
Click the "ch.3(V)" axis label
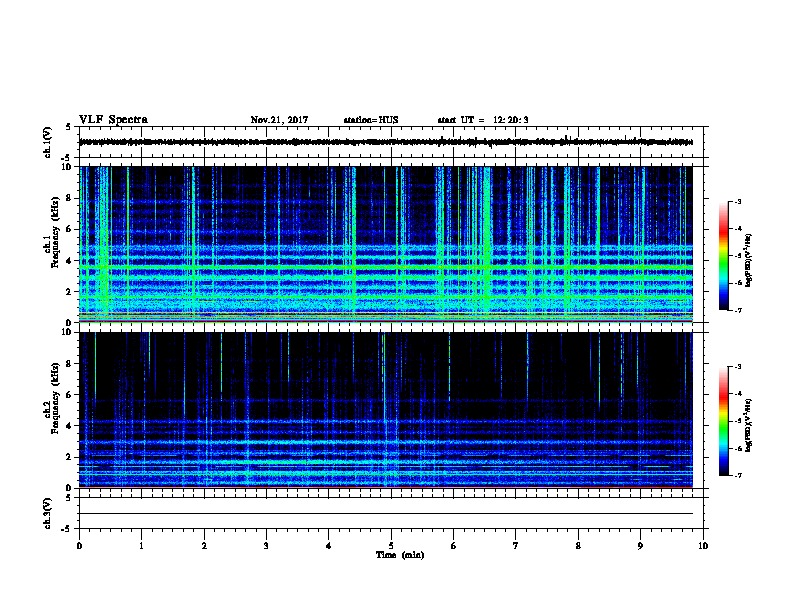(x=48, y=513)
